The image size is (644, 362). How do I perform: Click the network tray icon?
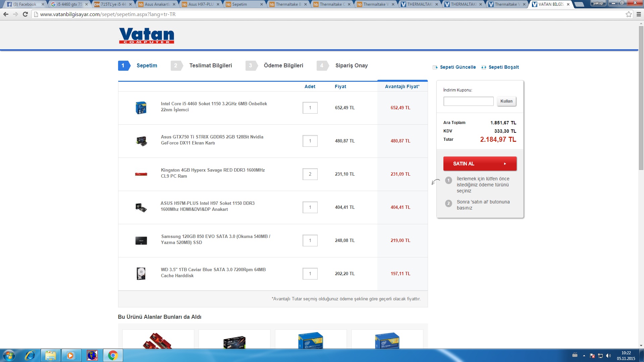600,356
